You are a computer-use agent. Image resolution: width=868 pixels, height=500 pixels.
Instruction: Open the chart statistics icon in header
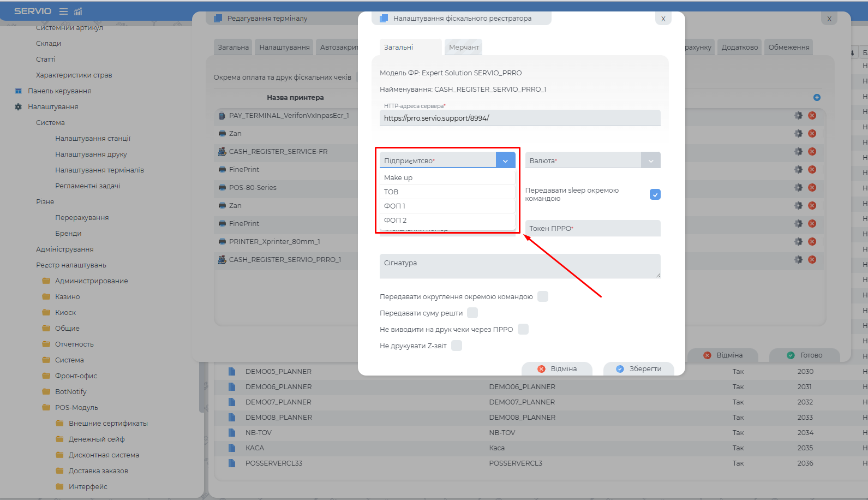point(78,11)
